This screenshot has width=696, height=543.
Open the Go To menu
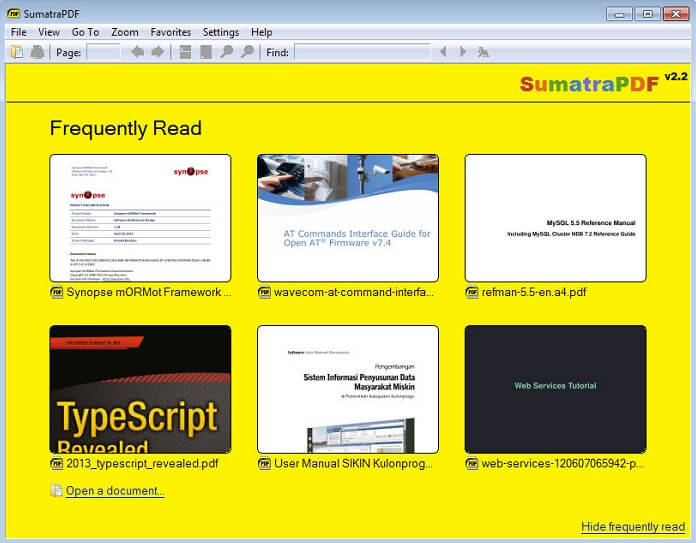tap(85, 32)
